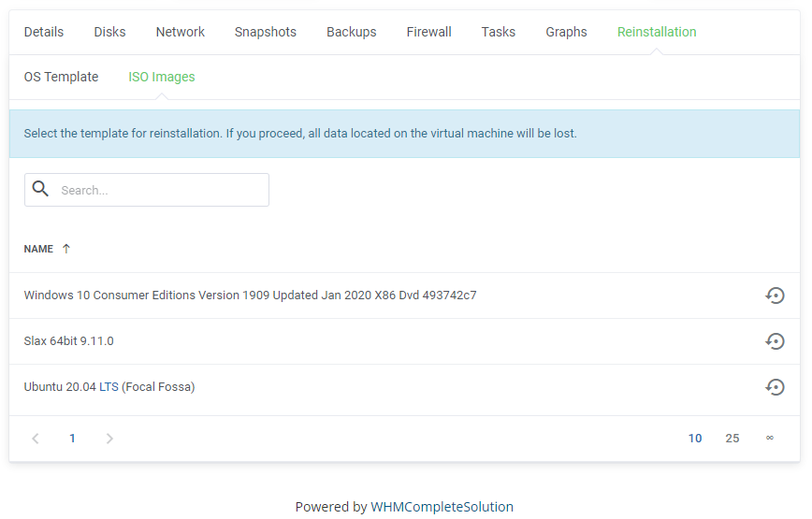Open the Details tab
812x519 pixels.
[43, 32]
